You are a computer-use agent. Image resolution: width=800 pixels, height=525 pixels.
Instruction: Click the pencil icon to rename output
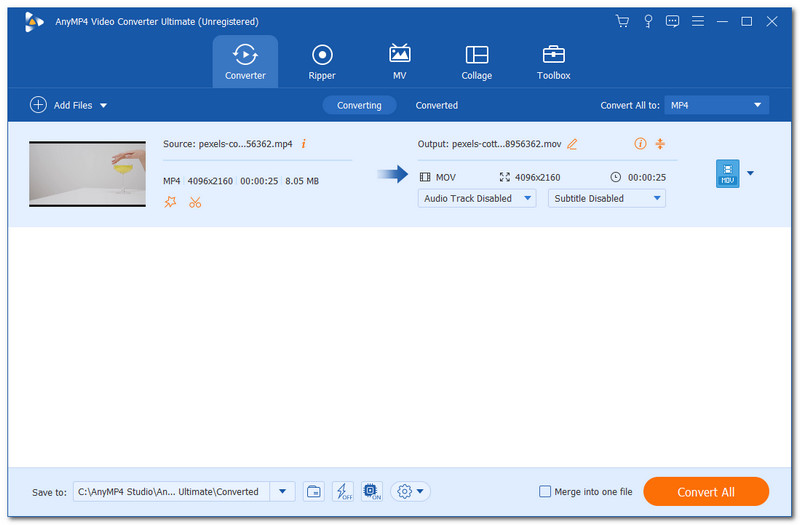click(572, 144)
